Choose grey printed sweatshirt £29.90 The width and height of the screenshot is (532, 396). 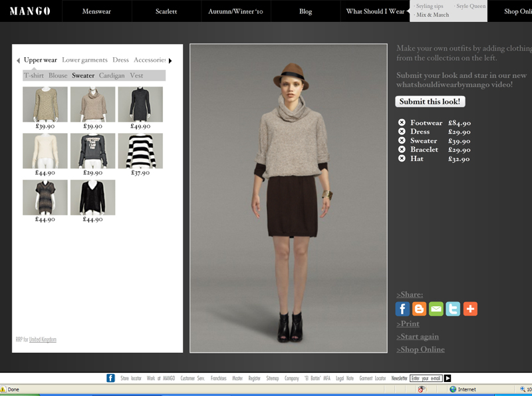click(x=93, y=151)
